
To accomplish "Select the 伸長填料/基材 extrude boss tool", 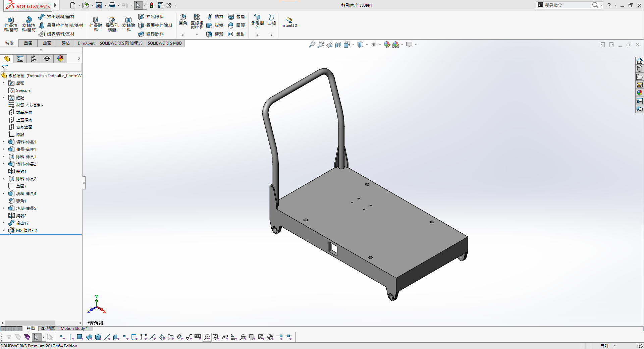I will tap(11, 24).
